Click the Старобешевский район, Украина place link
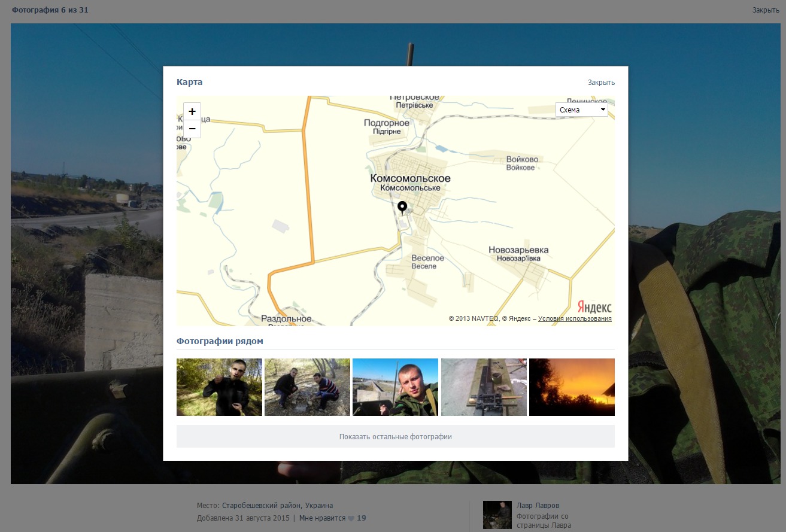 coord(277,506)
